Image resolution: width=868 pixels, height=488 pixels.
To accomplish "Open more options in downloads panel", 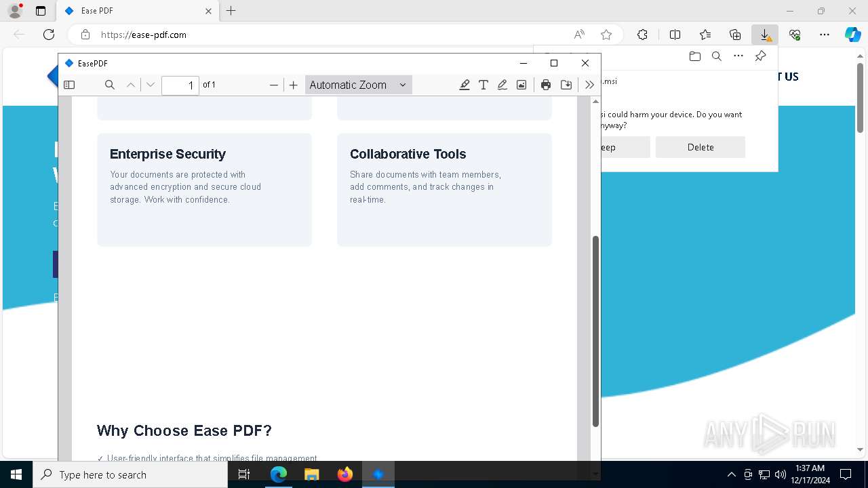I will 738,56.
